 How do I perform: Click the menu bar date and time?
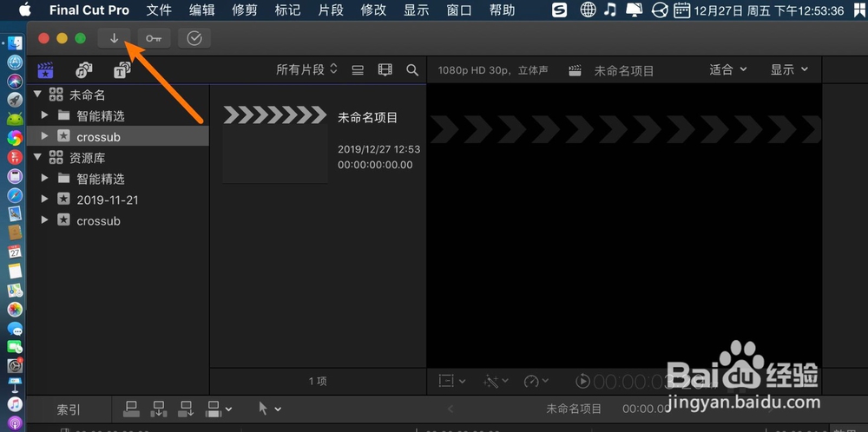pyautogui.click(x=769, y=10)
